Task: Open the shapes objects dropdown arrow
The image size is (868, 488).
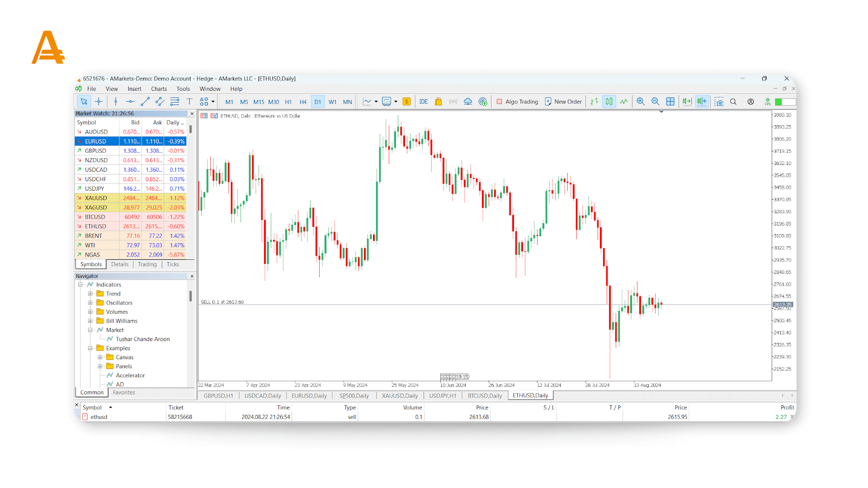Action: point(213,102)
